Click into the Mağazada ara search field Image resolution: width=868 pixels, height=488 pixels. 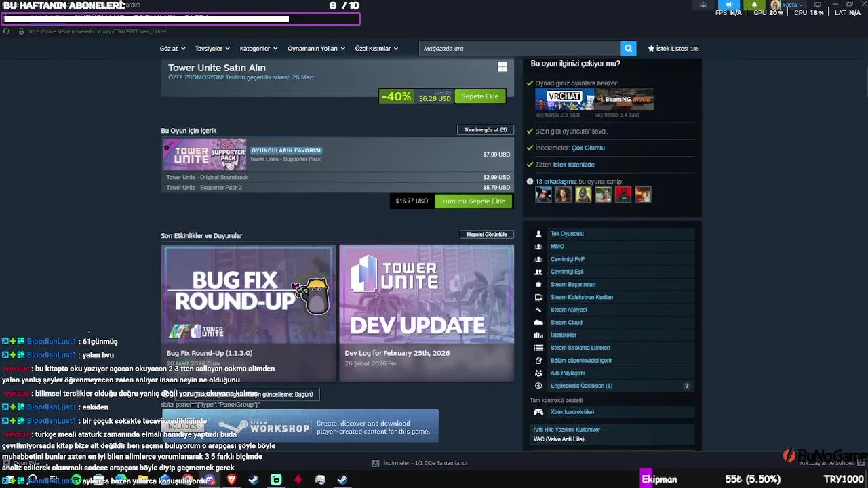[520, 49]
